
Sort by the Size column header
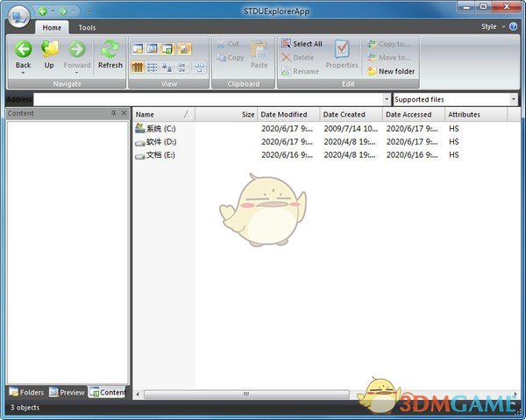click(x=226, y=114)
